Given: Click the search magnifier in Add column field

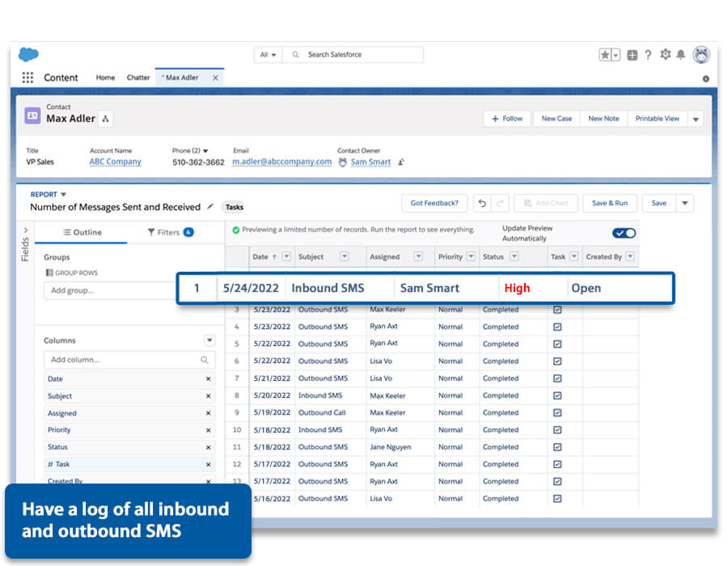Looking at the screenshot, I should [x=205, y=360].
